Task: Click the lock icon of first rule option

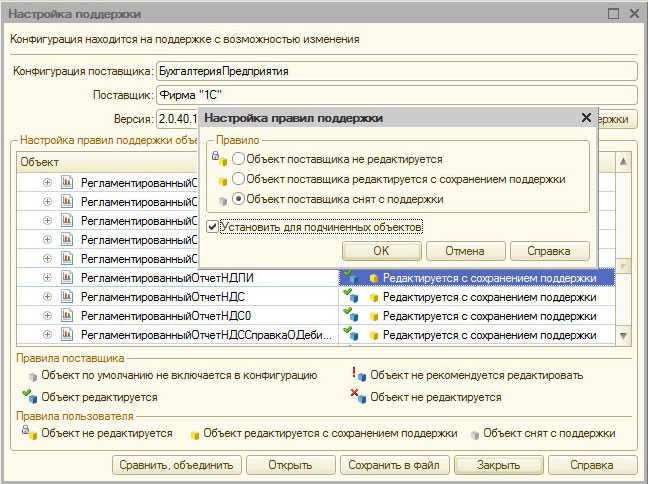Action: tap(216, 158)
